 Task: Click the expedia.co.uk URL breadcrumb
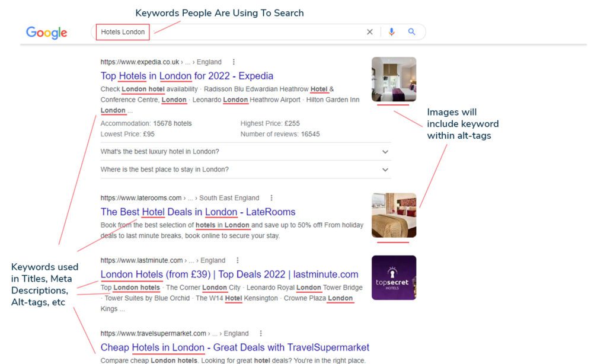tap(161, 62)
